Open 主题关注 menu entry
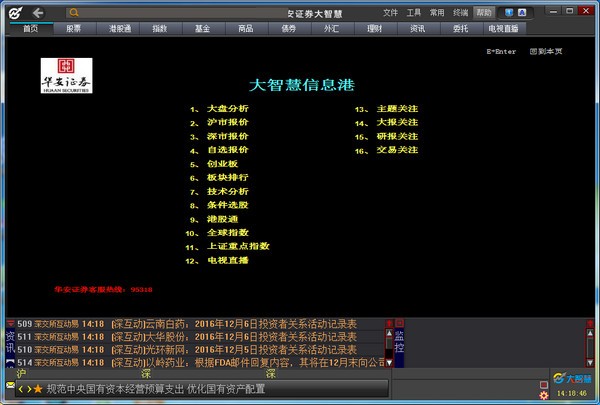 click(397, 109)
